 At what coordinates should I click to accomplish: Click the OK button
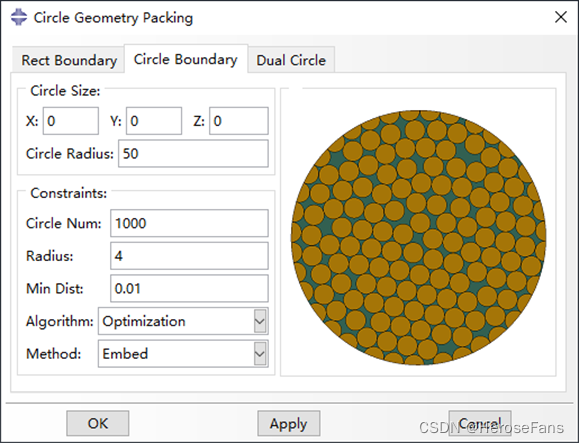tap(98, 423)
